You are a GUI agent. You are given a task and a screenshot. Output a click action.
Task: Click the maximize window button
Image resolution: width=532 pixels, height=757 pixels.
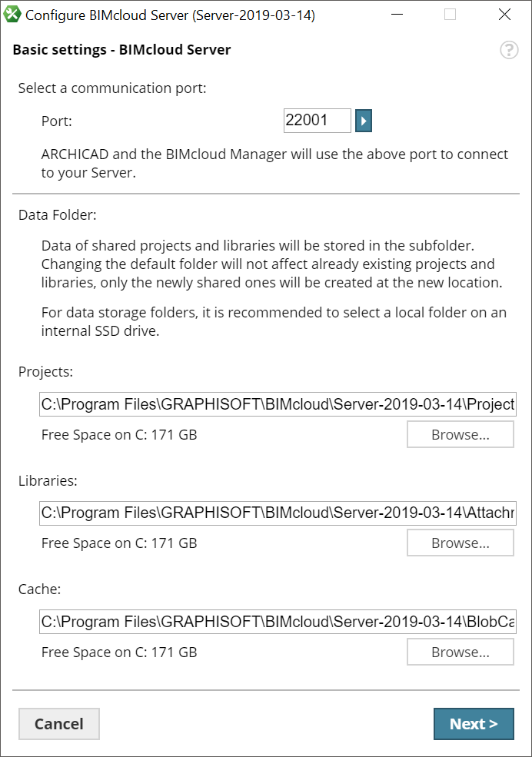tap(451, 15)
